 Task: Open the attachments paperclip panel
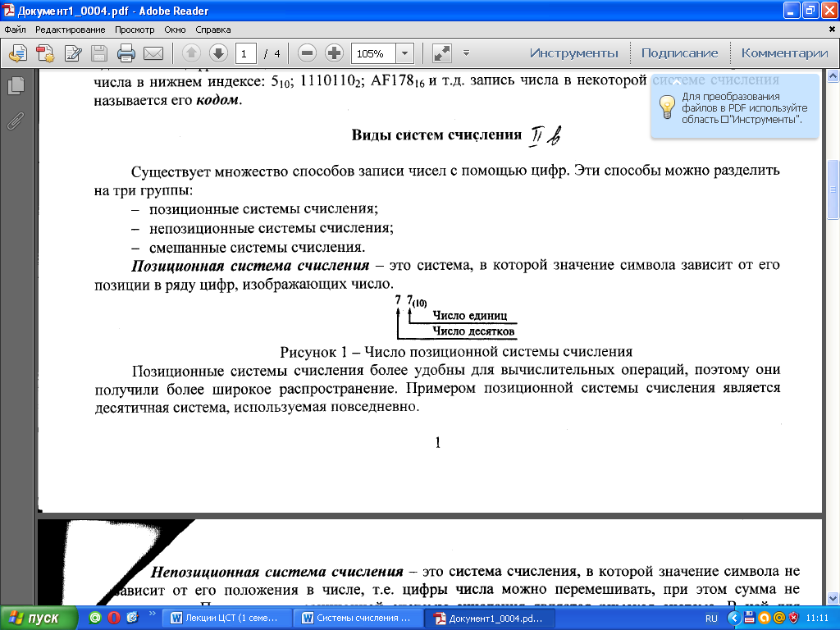pos(16,121)
